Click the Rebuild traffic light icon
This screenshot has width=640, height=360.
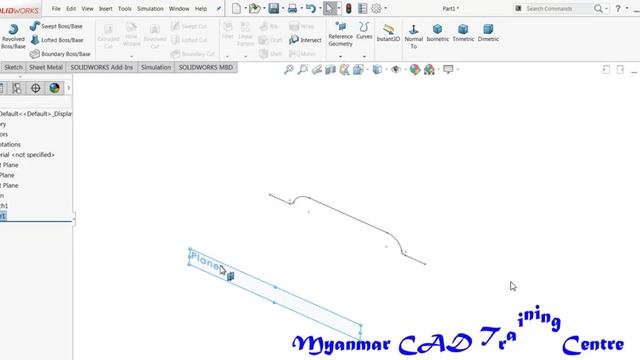349,8
